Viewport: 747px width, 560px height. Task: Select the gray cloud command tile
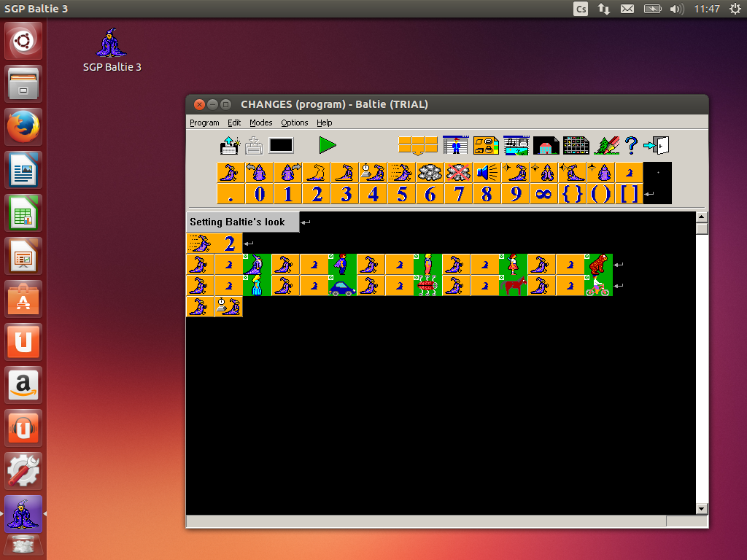pos(430,172)
